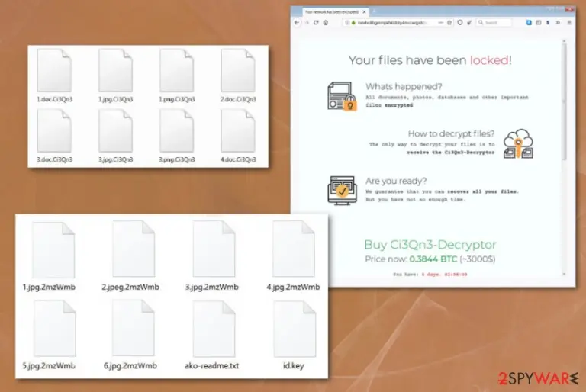This screenshot has height=392, width=586.
Task: Open a new tab with the plus button
Action: point(374,12)
